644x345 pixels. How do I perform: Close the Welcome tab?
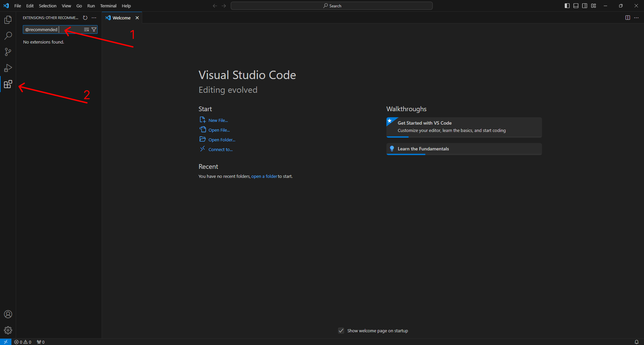coord(137,18)
